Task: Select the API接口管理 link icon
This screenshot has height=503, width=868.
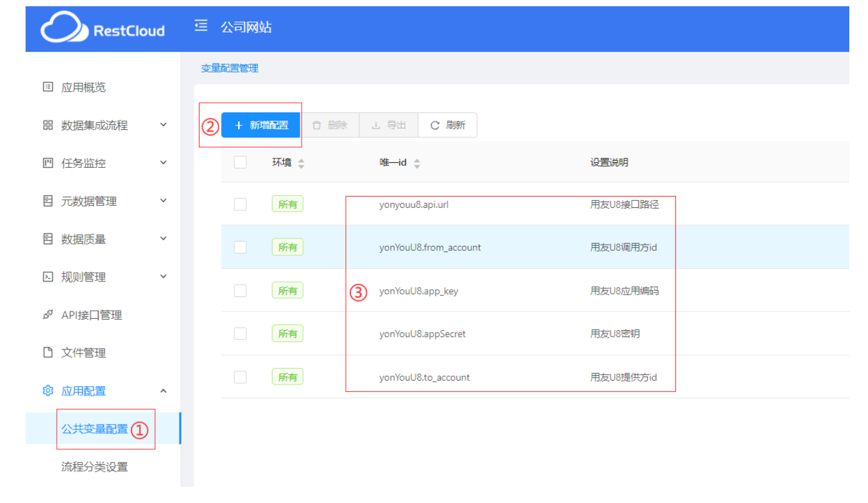Action: click(x=48, y=315)
